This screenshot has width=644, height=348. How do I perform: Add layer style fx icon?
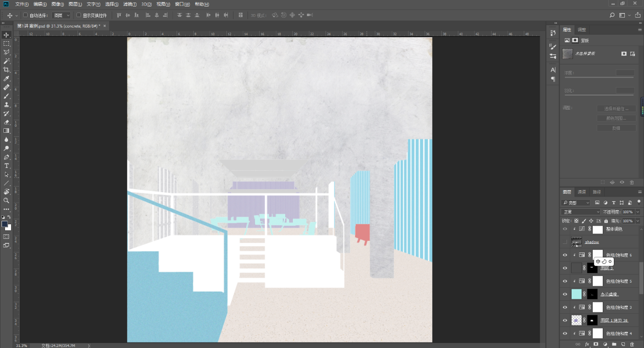pos(587,344)
